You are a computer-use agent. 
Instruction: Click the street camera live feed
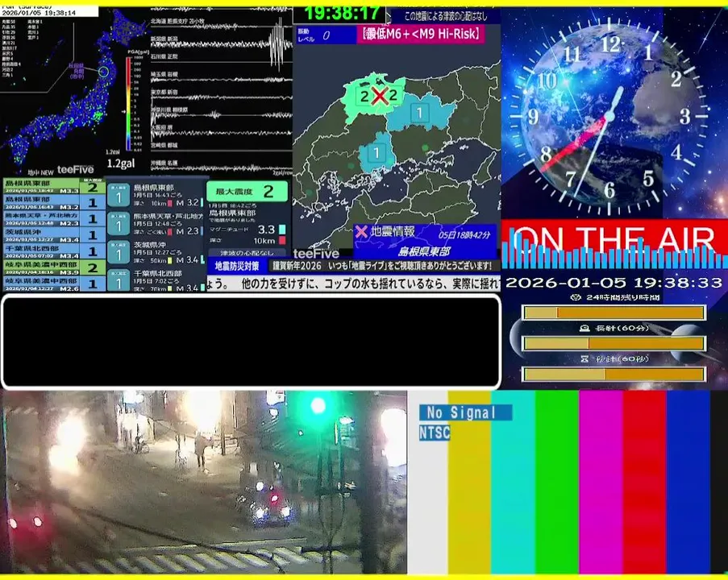[x=204, y=482]
